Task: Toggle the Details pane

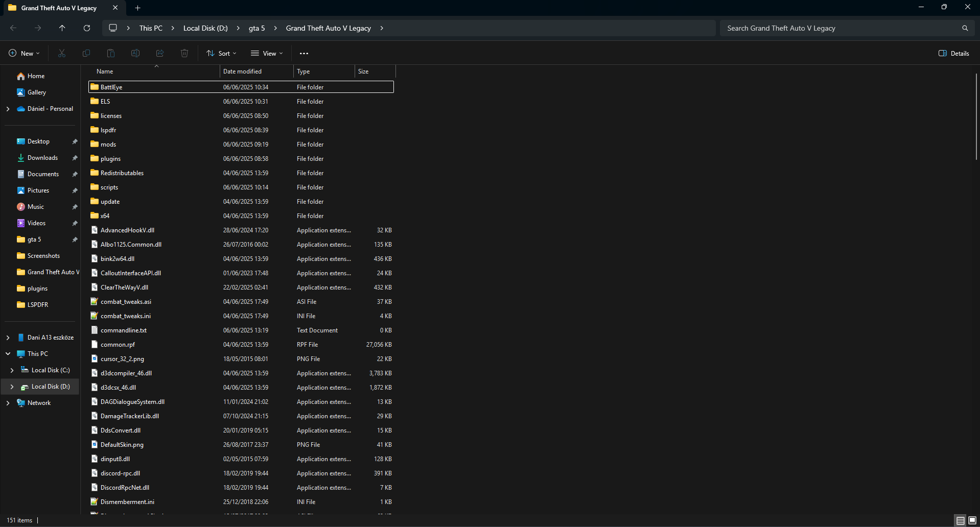Action: pos(954,53)
